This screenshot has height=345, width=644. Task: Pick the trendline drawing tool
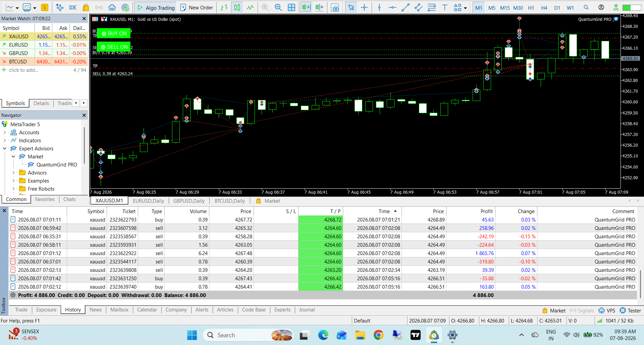point(405,7)
